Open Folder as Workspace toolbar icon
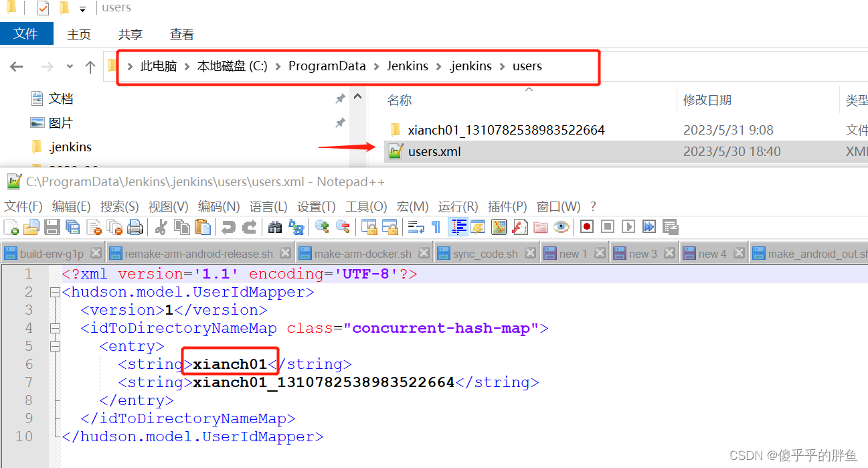The image size is (868, 468). coord(540,227)
